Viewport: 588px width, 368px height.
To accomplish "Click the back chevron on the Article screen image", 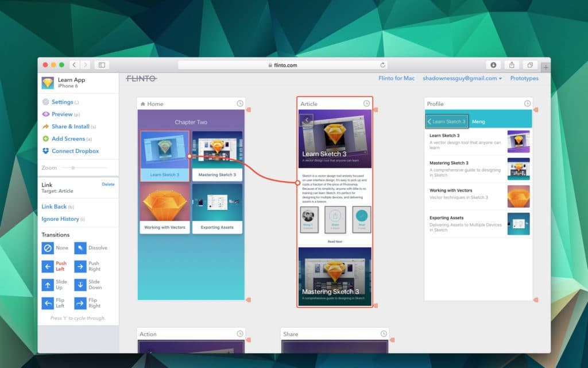I will click(x=307, y=120).
